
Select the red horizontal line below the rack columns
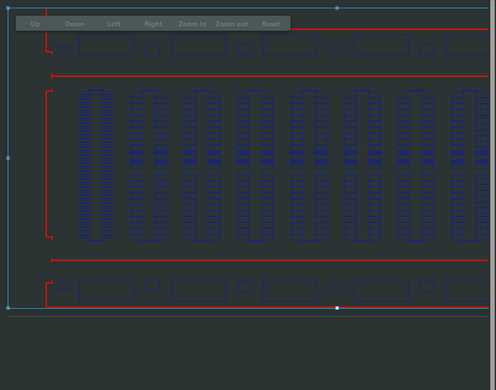(270, 260)
